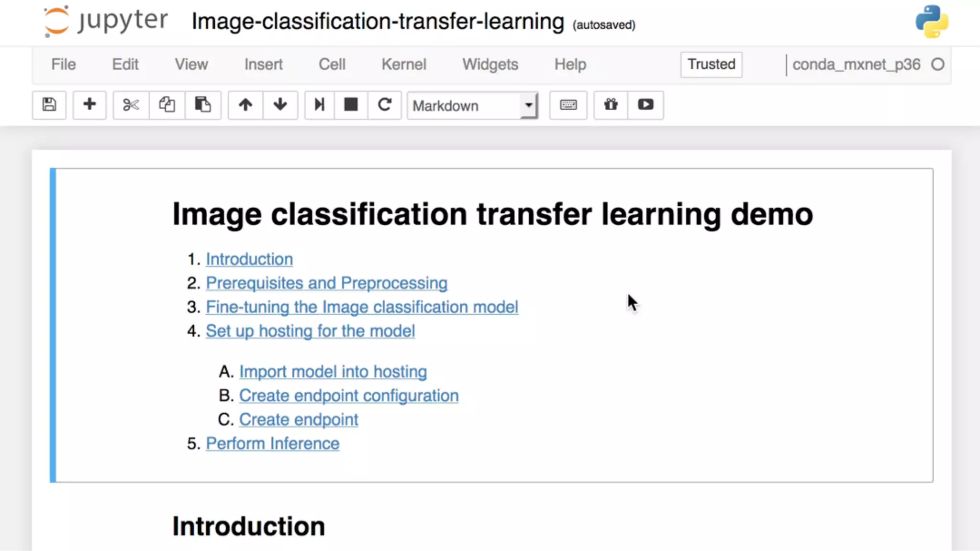Run cell and select below
Image resolution: width=980 pixels, height=551 pixels.
[x=319, y=105]
